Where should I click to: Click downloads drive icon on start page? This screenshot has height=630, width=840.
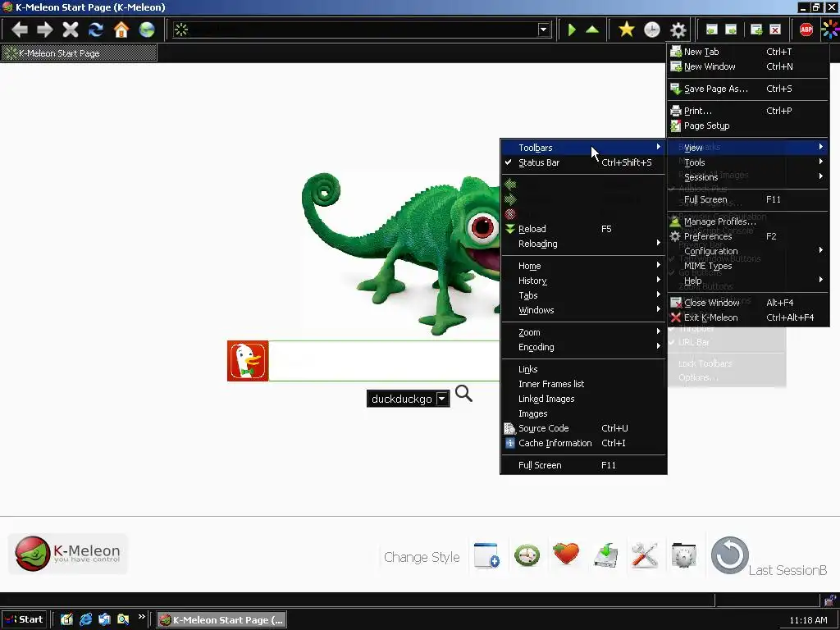pos(606,555)
